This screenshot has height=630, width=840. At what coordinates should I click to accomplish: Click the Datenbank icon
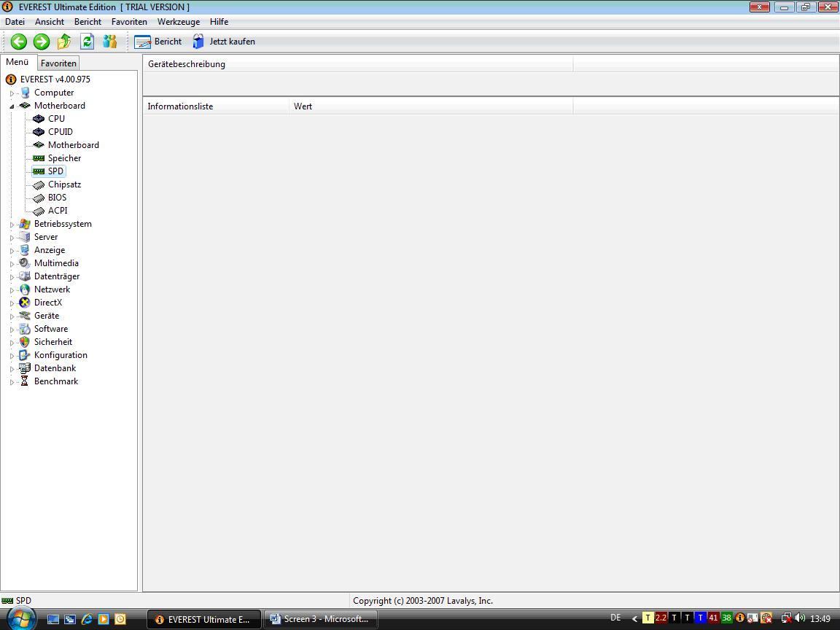(25, 368)
